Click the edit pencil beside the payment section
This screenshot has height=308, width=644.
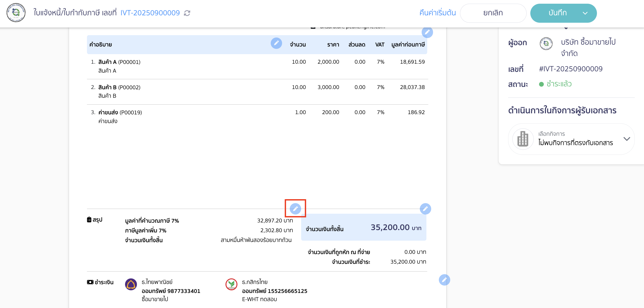coord(444,280)
